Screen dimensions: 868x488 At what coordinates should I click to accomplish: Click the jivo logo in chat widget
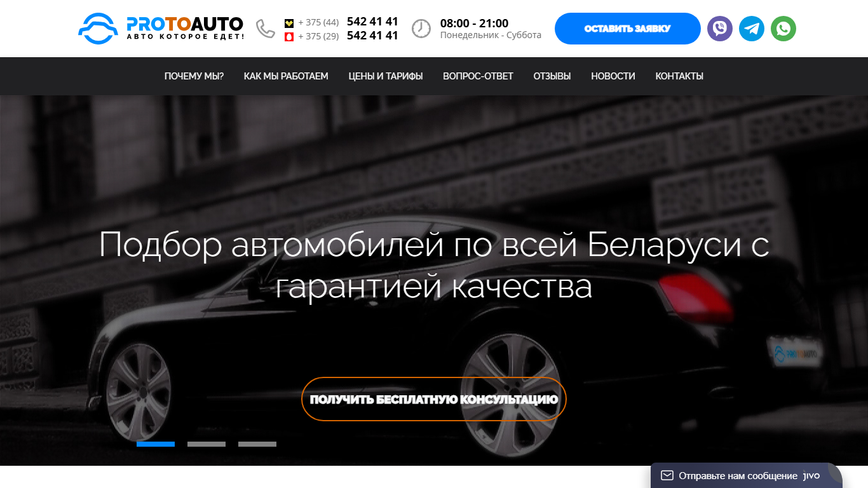812,476
